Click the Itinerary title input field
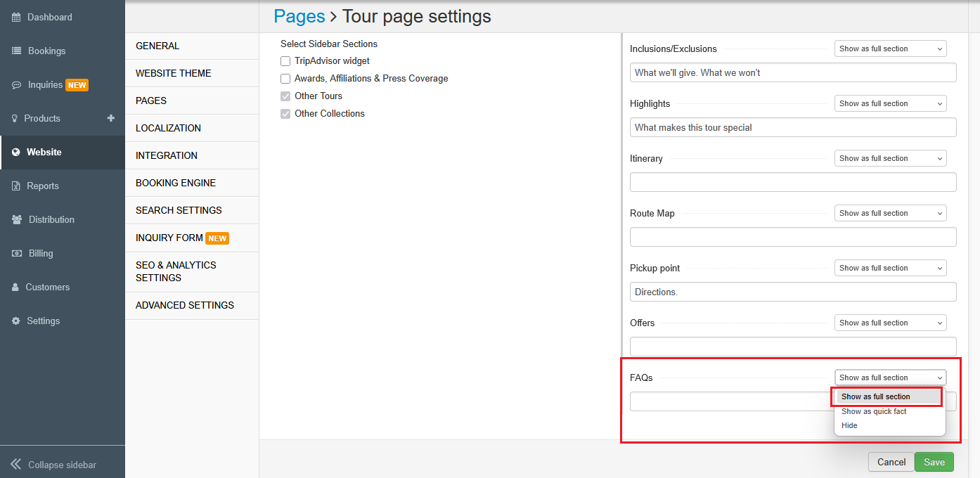Image resolution: width=980 pixels, height=478 pixels. coord(793,182)
